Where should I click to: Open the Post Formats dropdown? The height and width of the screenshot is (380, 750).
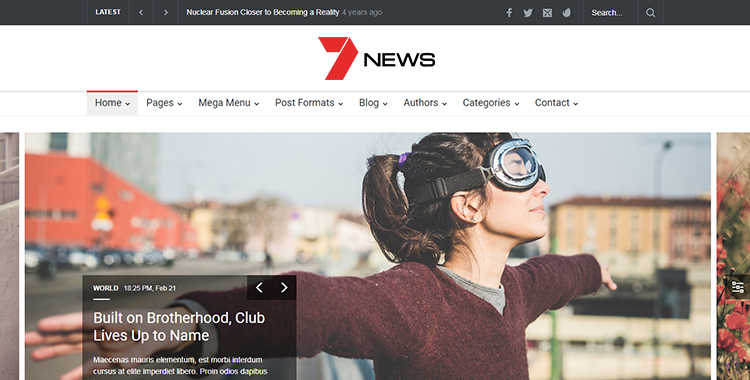[x=309, y=103]
